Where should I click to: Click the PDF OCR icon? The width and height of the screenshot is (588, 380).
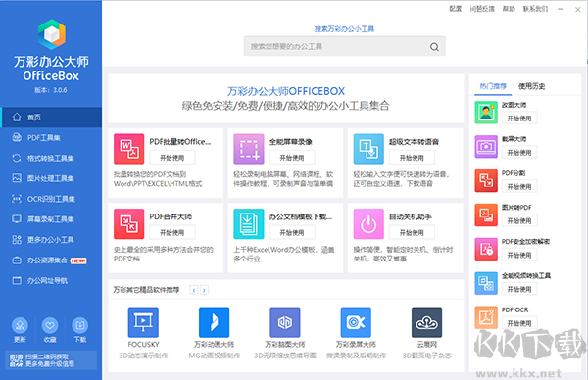click(486, 317)
